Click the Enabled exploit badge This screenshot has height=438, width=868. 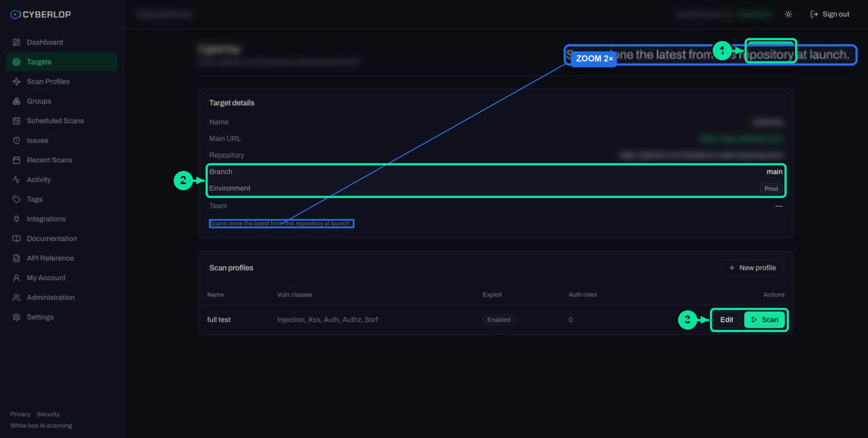(498, 319)
